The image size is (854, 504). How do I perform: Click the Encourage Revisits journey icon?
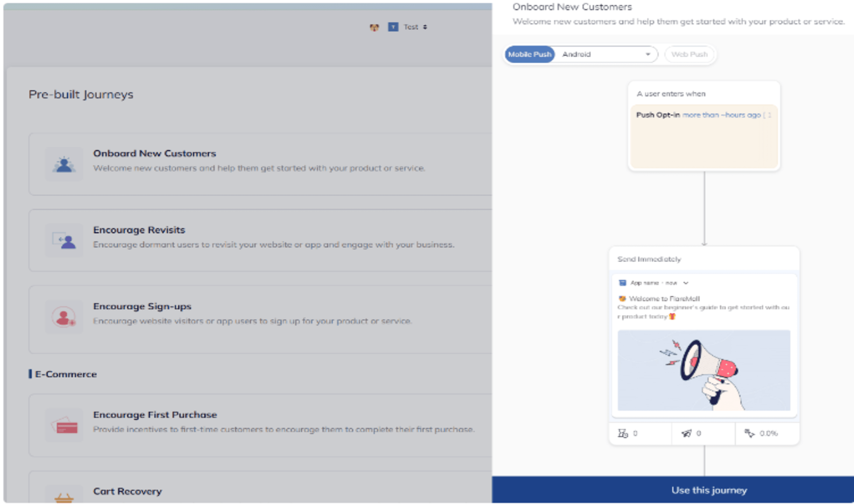pos(64,240)
